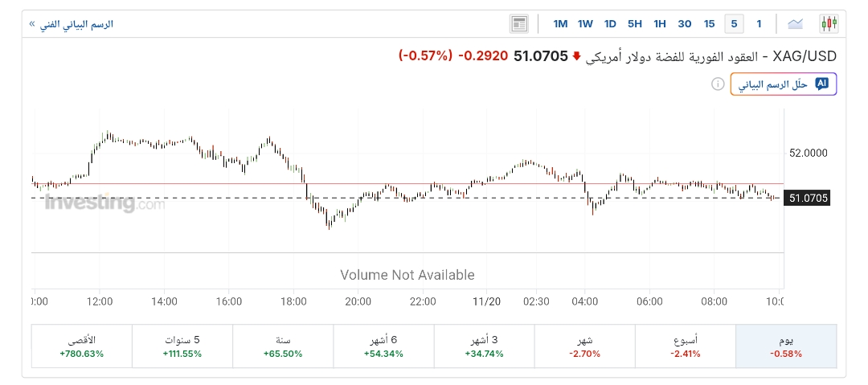Select the 3 months tab (+34.74%)
The height and width of the screenshot is (385, 868).
pyautogui.click(x=483, y=346)
